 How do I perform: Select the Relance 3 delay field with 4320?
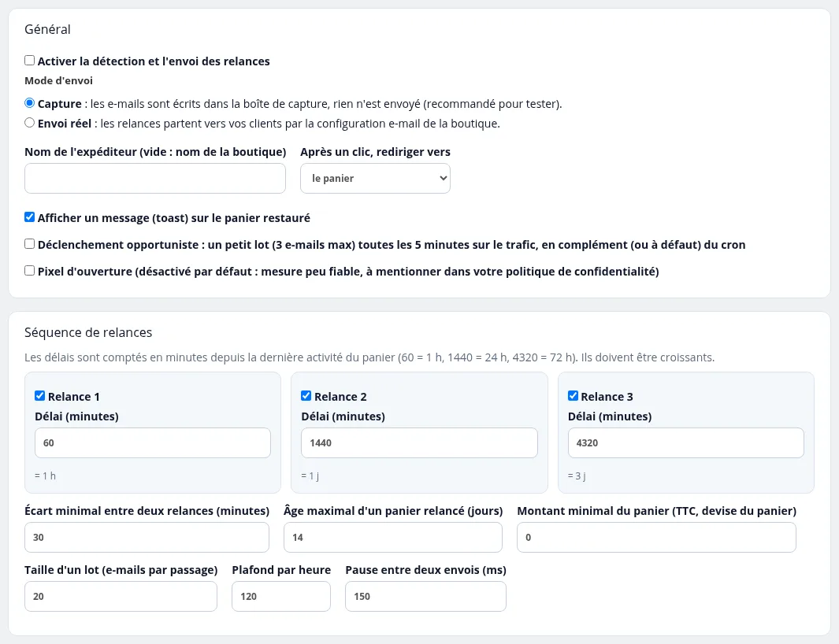pos(685,443)
